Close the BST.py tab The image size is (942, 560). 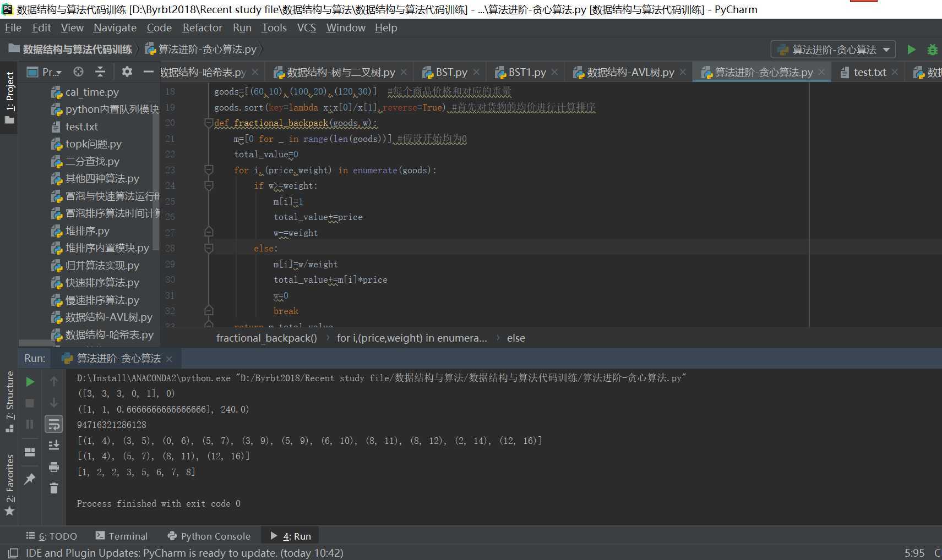click(476, 72)
